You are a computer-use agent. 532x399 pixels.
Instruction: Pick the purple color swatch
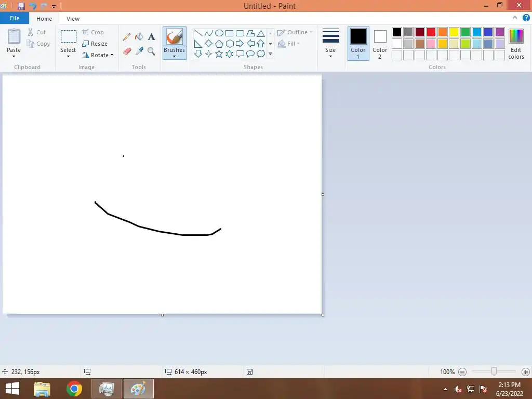point(500,32)
